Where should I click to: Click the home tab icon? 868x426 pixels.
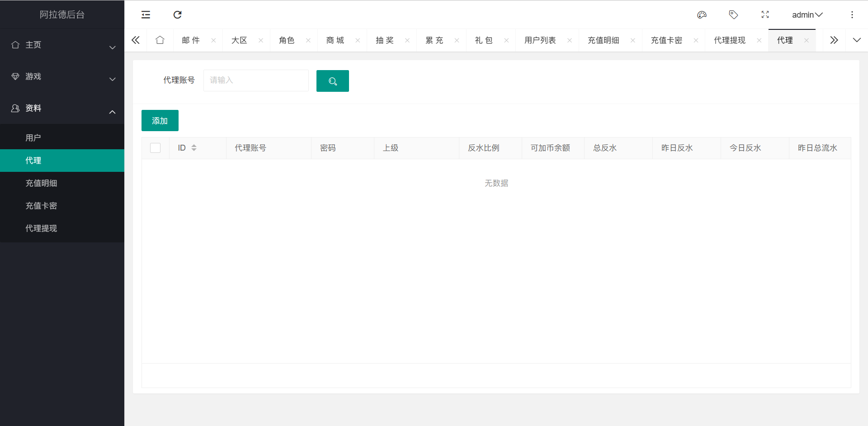coord(160,40)
